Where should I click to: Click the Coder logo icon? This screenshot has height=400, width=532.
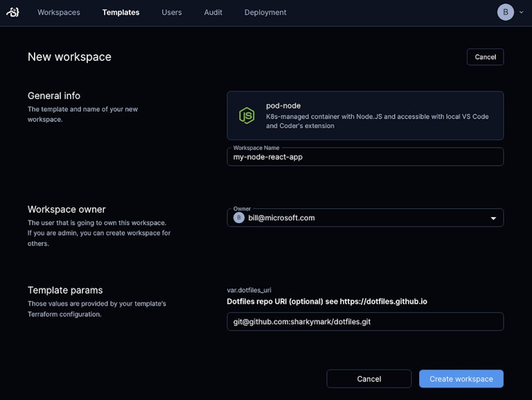click(x=12, y=12)
